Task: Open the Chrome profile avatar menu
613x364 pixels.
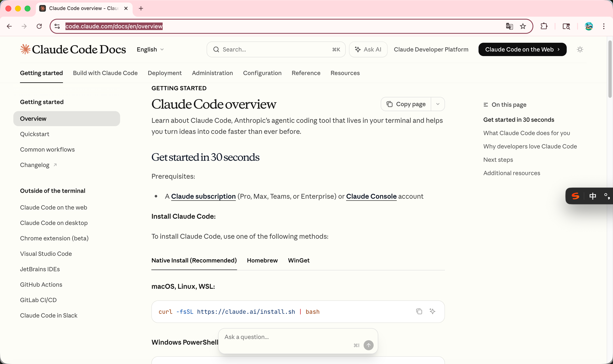Action: 588,26
